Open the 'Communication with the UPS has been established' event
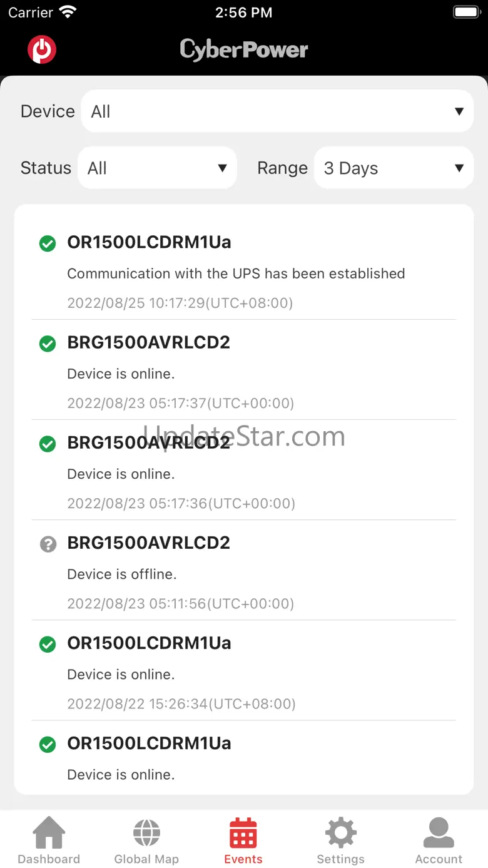 tap(236, 273)
